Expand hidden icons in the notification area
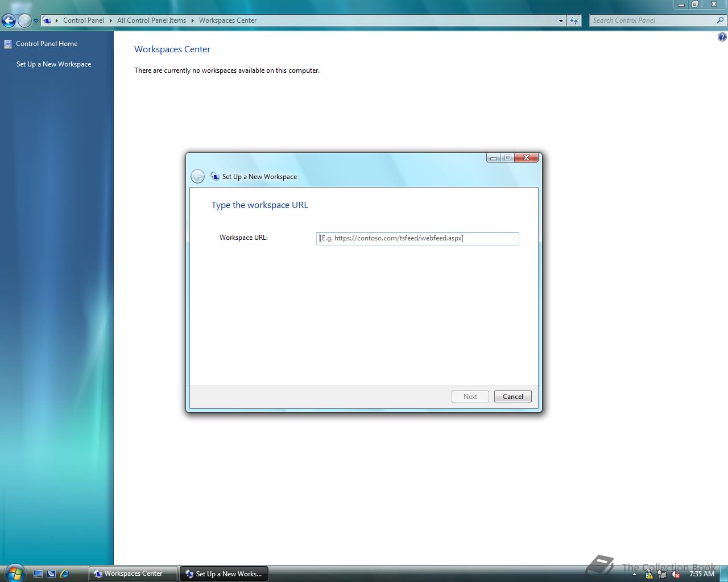 click(633, 573)
